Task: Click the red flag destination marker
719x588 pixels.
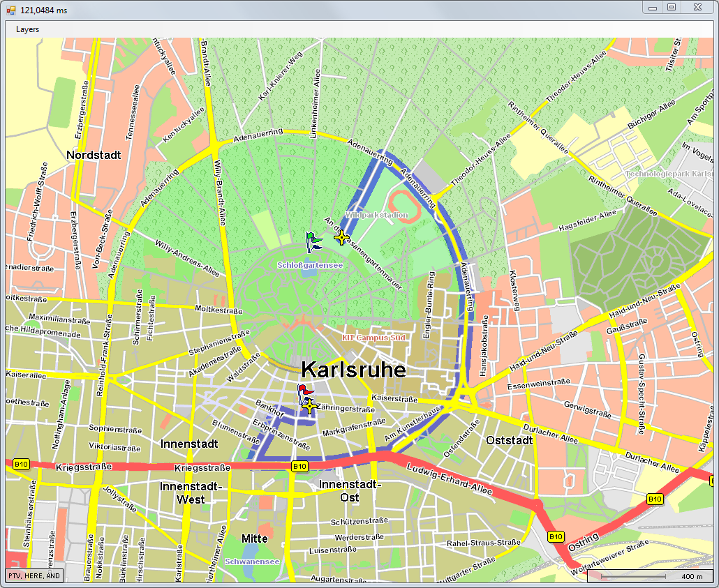Action: (x=304, y=392)
